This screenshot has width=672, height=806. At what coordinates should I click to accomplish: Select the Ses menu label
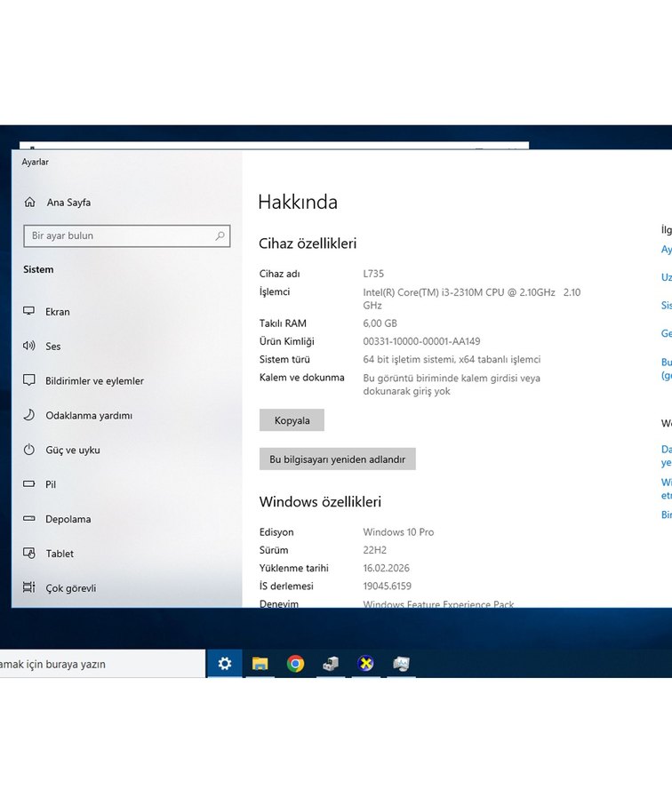53,346
